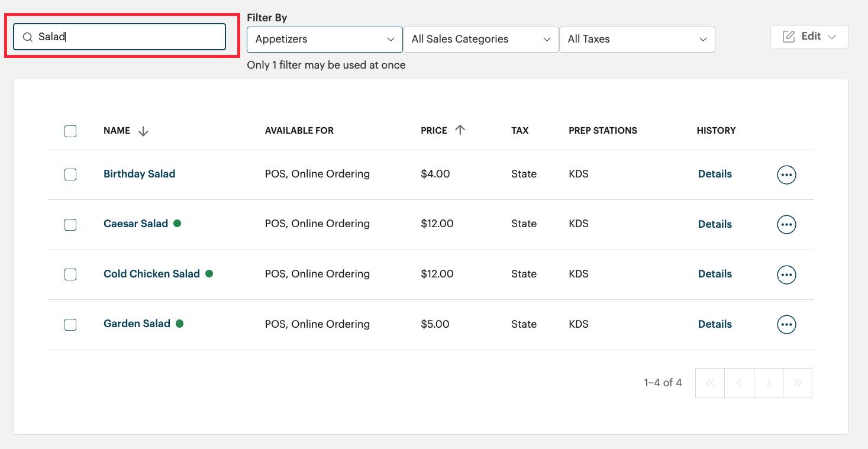Image resolution: width=868 pixels, height=449 pixels.
Task: Jump to last page using double-arrow icon
Action: [x=798, y=383]
